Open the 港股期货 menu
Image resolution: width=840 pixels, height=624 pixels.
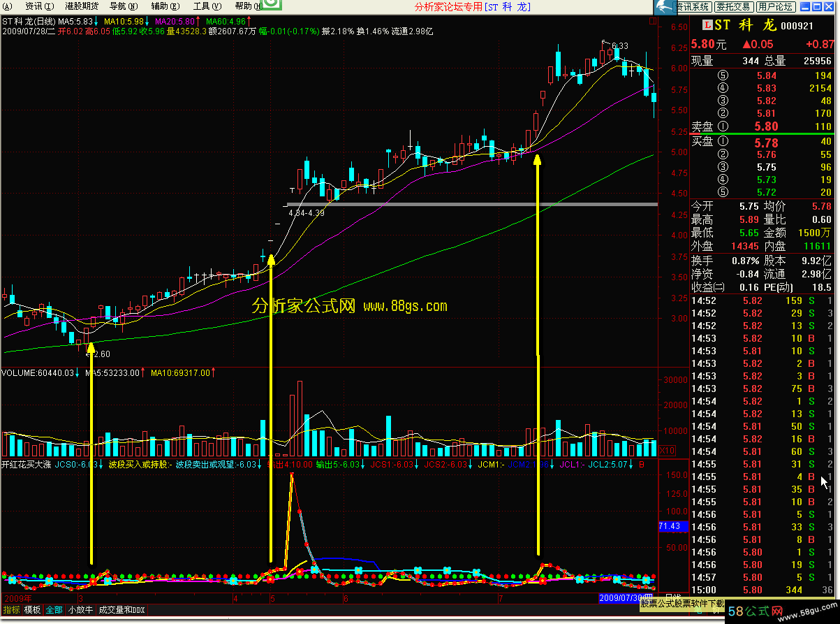81,6
